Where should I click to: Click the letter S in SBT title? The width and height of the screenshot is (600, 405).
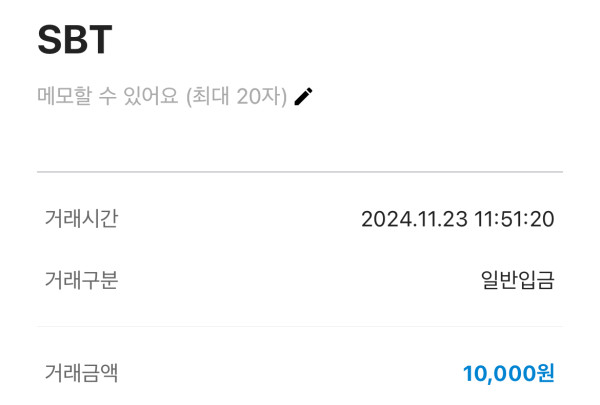50,40
